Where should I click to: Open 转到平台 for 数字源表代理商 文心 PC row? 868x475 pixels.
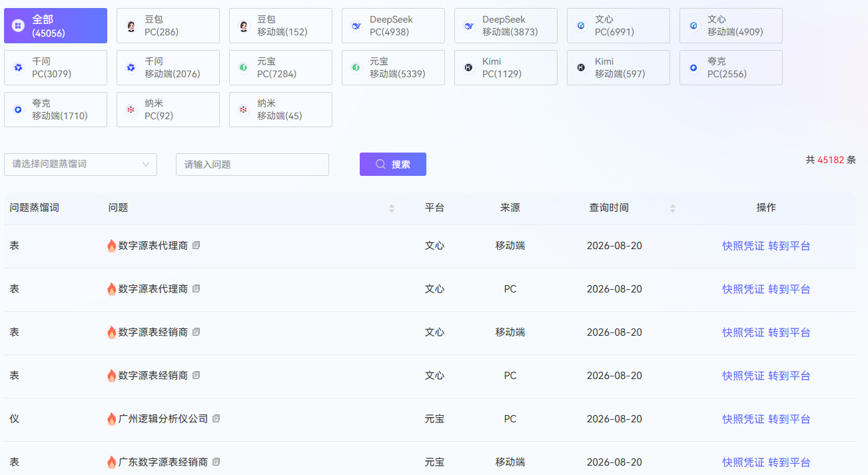789,289
